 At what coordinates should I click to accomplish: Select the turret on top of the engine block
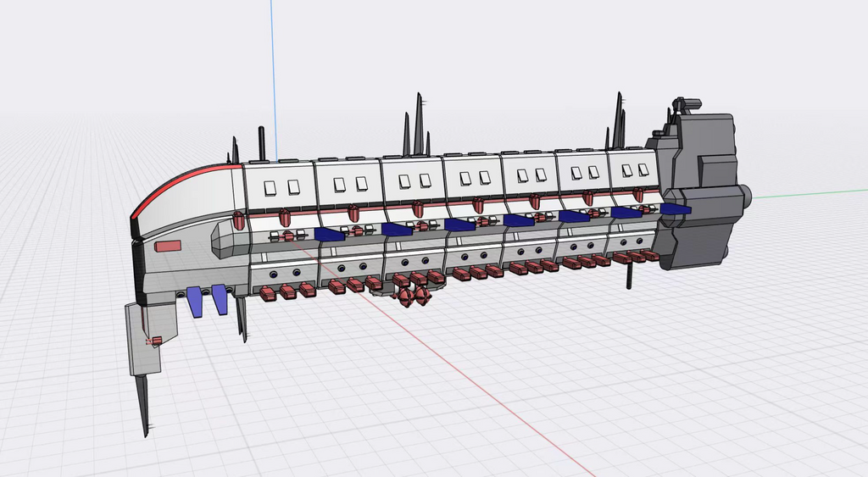click(x=685, y=106)
